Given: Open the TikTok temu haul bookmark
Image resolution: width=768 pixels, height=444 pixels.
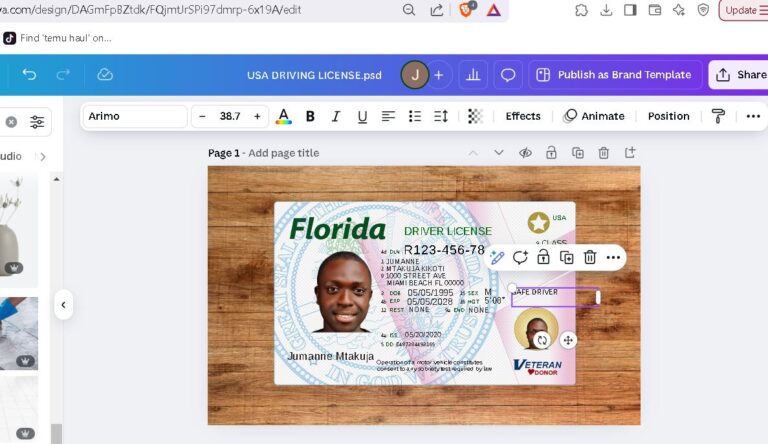Looking at the screenshot, I should coord(58,38).
